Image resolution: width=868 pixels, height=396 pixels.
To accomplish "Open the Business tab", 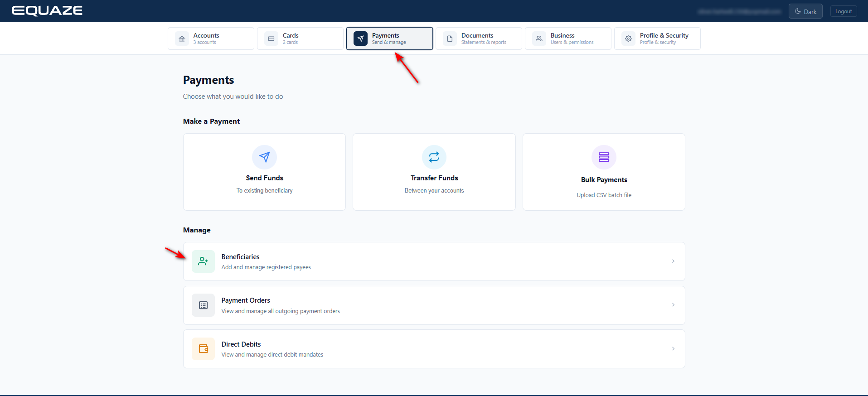I will coord(568,39).
